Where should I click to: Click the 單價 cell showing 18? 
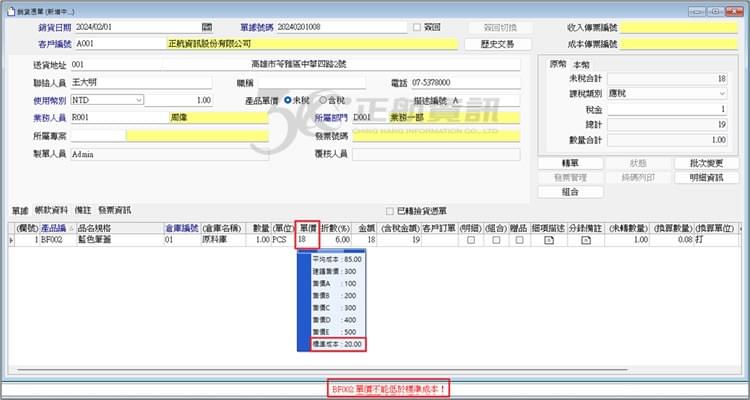(307, 240)
